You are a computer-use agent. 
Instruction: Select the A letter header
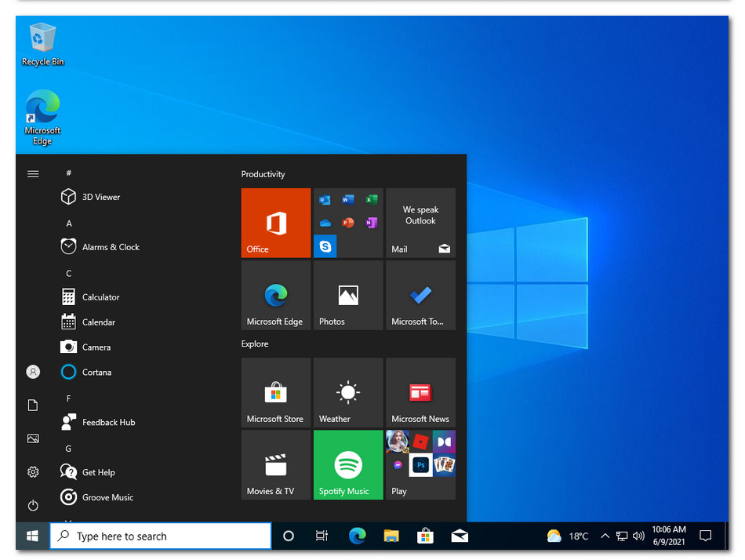69,223
